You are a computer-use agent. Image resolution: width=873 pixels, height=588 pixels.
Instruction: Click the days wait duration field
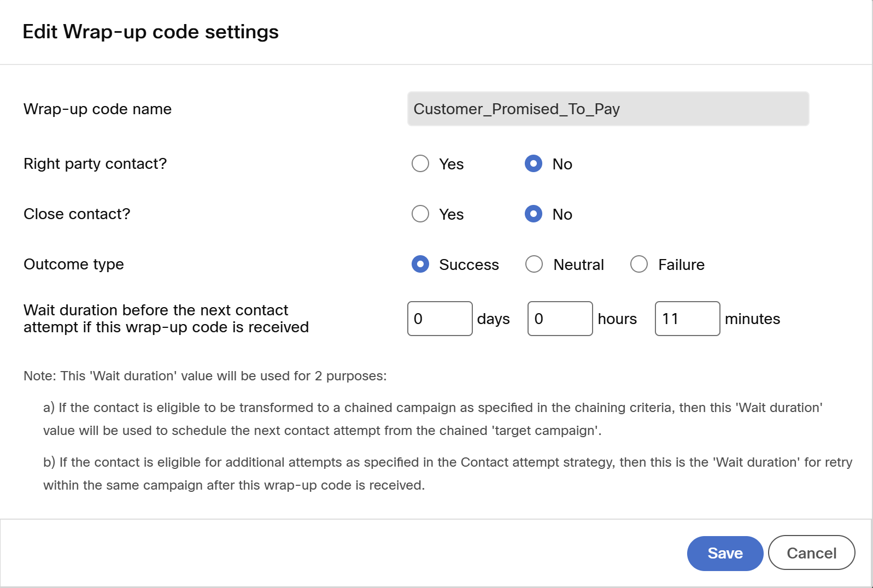pyautogui.click(x=440, y=319)
